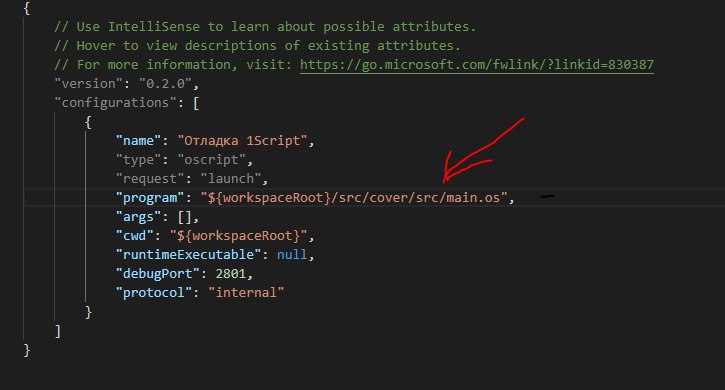Click the opening curly brace at file start
The height and width of the screenshot is (390, 725).
pos(27,8)
